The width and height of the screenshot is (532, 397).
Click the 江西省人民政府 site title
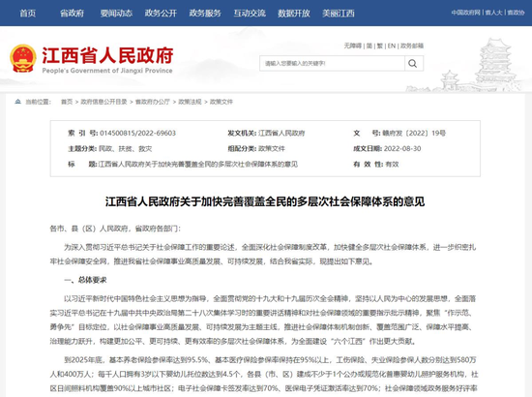click(107, 55)
